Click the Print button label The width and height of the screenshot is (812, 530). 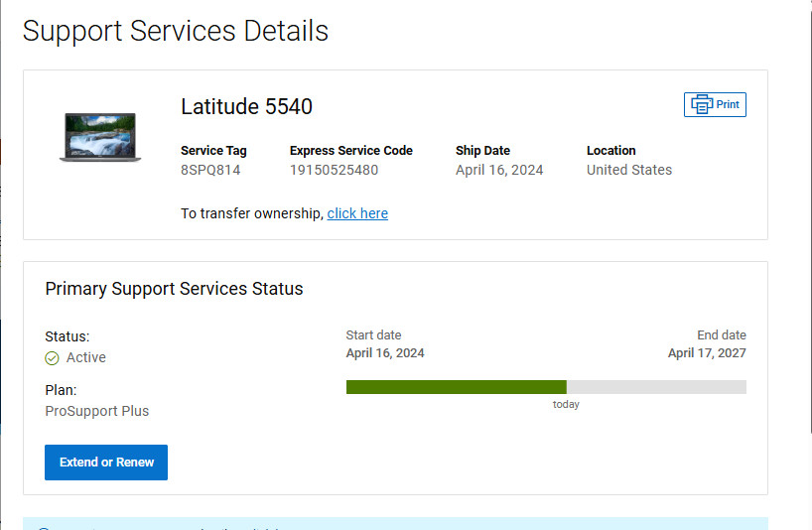click(x=728, y=104)
